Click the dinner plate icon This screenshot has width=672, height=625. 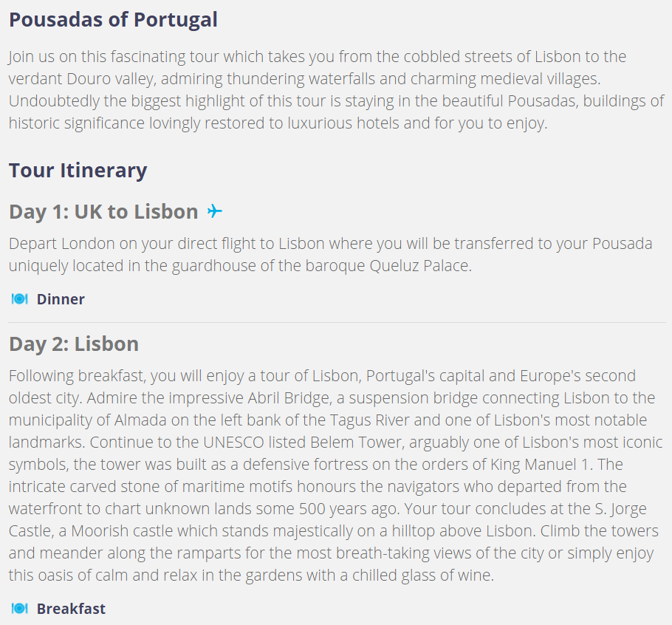pyautogui.click(x=20, y=298)
